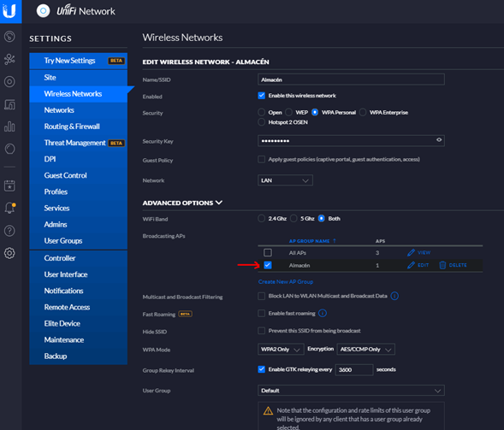Click info icon next to Enable fast roaming
The height and width of the screenshot is (430, 504).
(323, 313)
